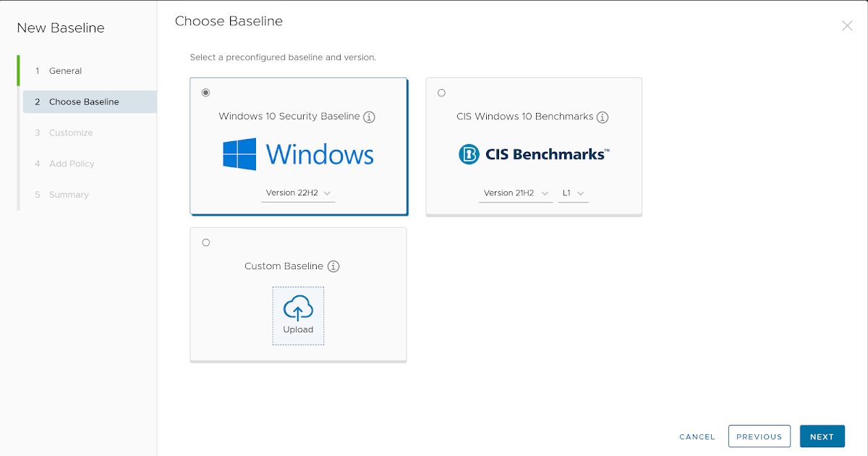
Task: Click the Windows 10 Security Baseline title
Action: (289, 117)
